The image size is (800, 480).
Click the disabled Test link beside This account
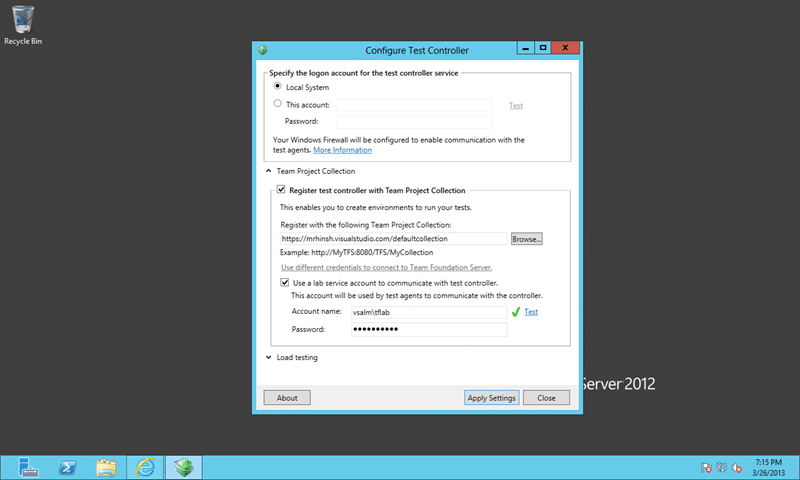click(x=516, y=106)
